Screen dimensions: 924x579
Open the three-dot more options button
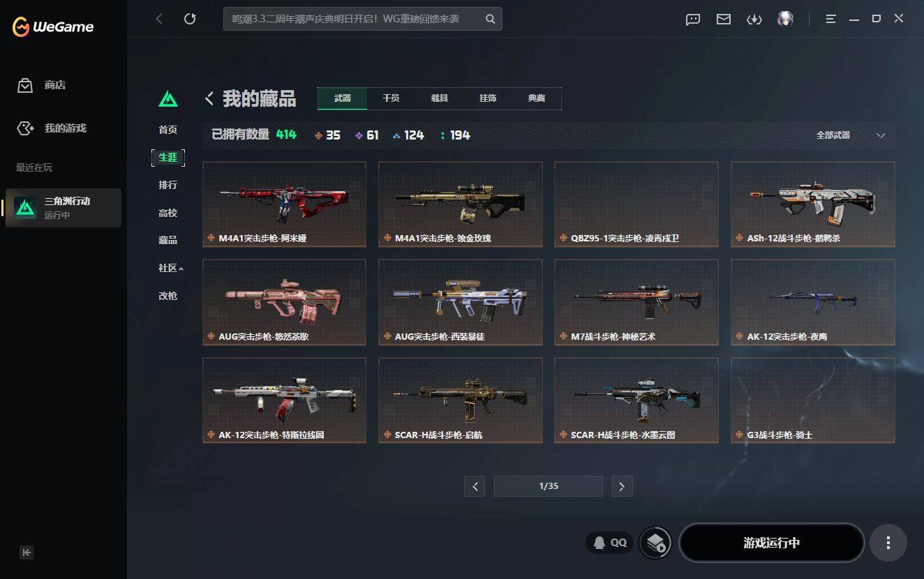tap(888, 543)
